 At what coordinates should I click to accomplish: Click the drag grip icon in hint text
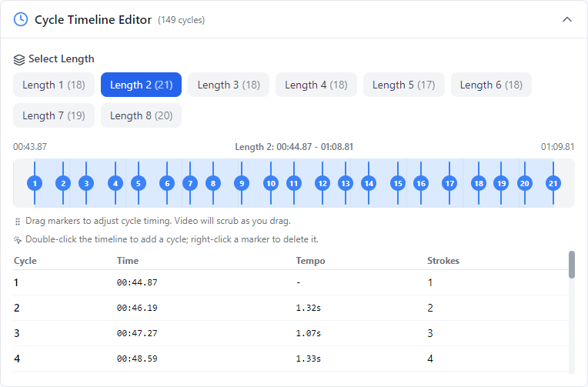pos(17,222)
